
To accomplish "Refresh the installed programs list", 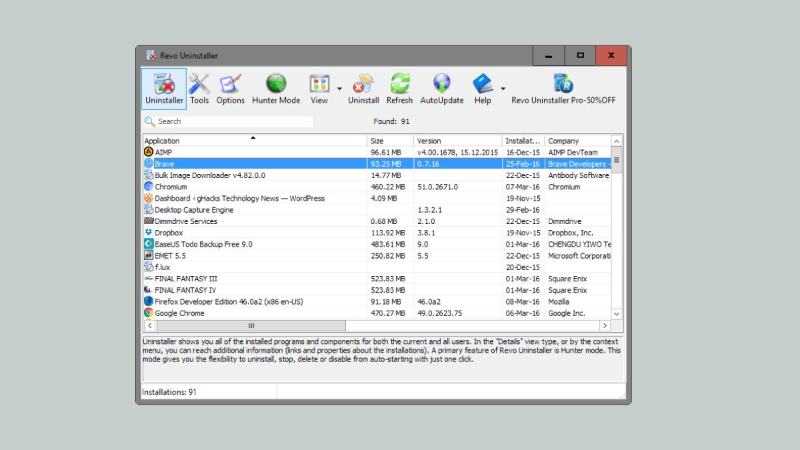I will tap(399, 89).
